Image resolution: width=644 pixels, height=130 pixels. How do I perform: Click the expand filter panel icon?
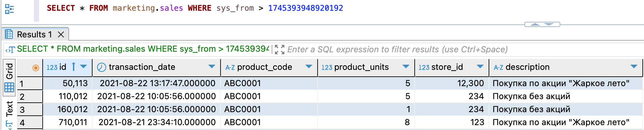279,49
